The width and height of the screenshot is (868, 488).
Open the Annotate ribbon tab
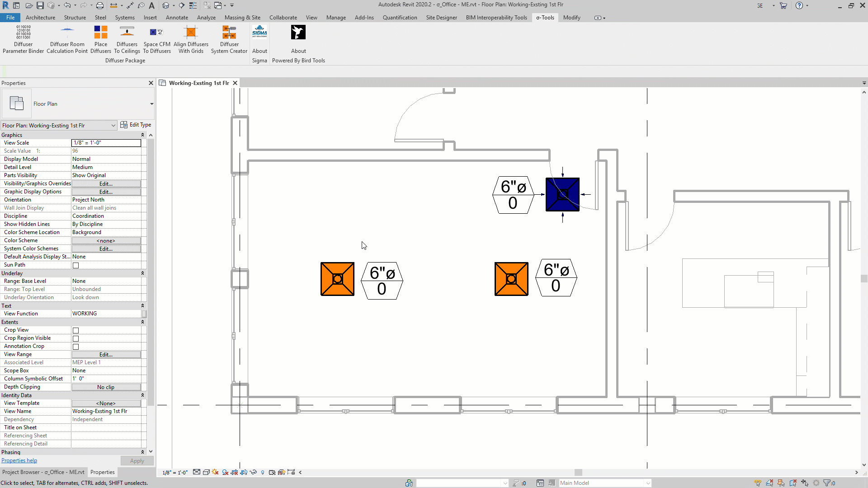pos(177,18)
